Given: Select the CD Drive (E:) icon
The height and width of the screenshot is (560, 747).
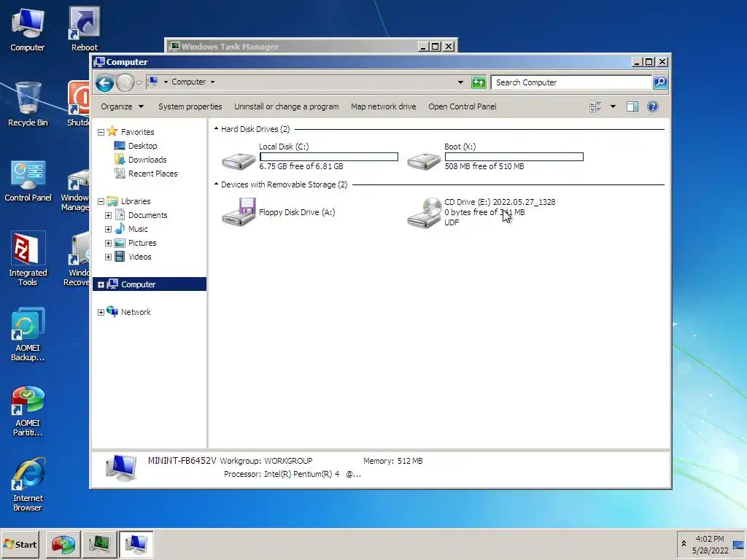Looking at the screenshot, I should pyautogui.click(x=424, y=213).
